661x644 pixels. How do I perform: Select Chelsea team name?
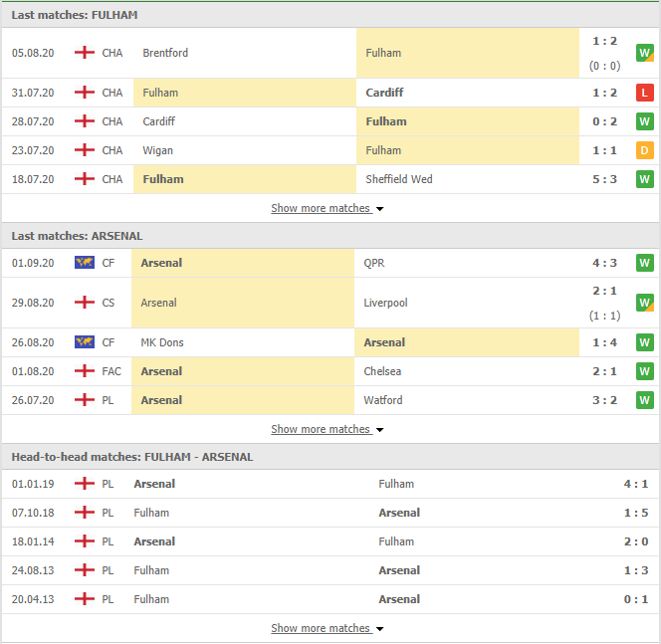coord(382,371)
